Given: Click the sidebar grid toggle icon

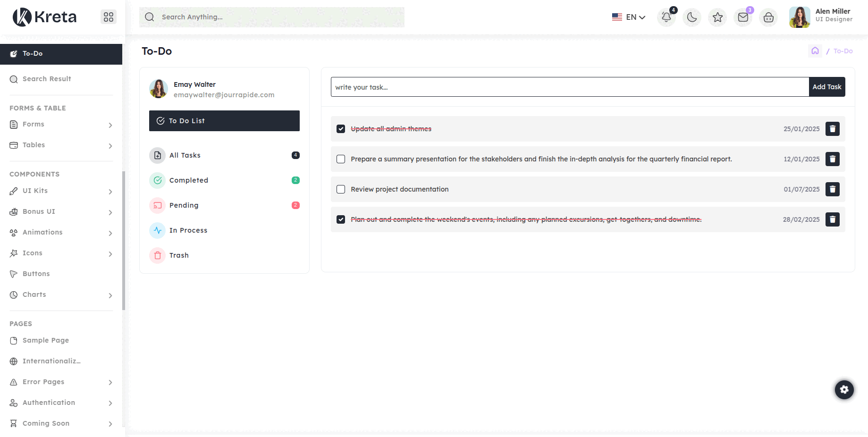Looking at the screenshot, I should pos(109,17).
